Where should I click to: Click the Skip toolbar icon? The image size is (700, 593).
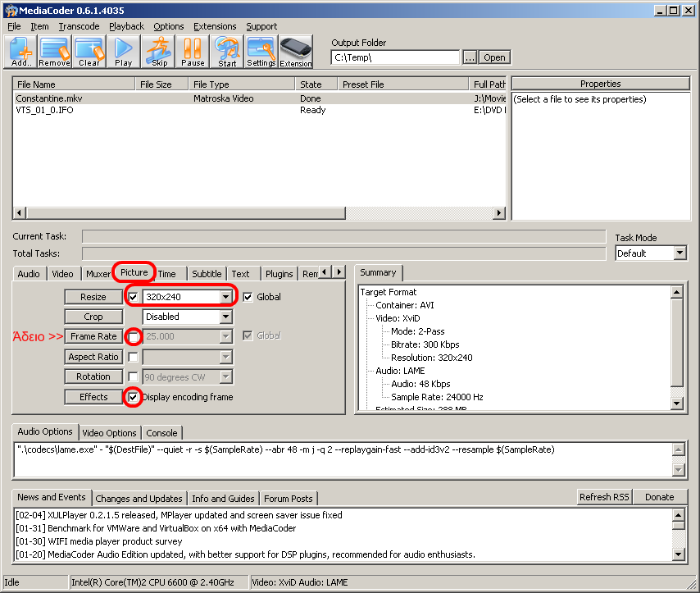click(x=159, y=52)
